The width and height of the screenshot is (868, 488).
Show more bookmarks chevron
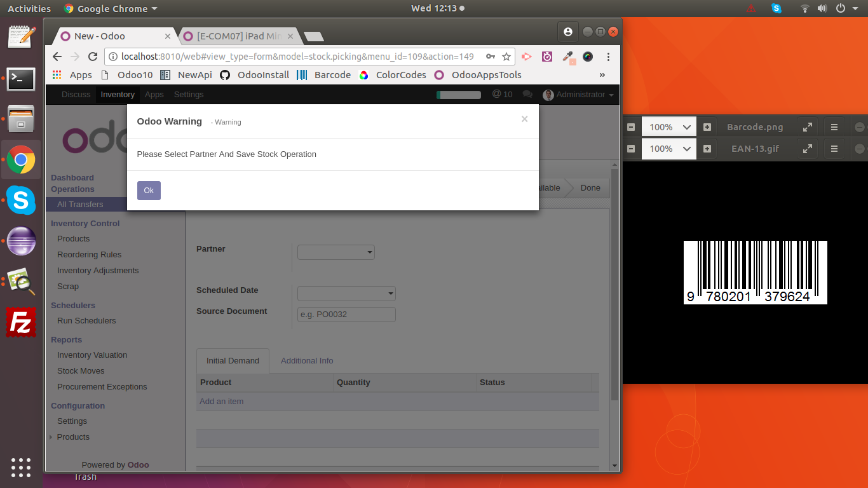point(602,74)
